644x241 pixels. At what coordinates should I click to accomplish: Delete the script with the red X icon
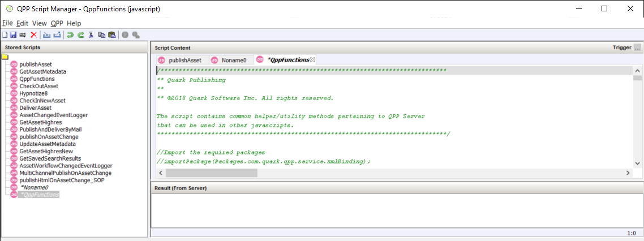[34, 35]
